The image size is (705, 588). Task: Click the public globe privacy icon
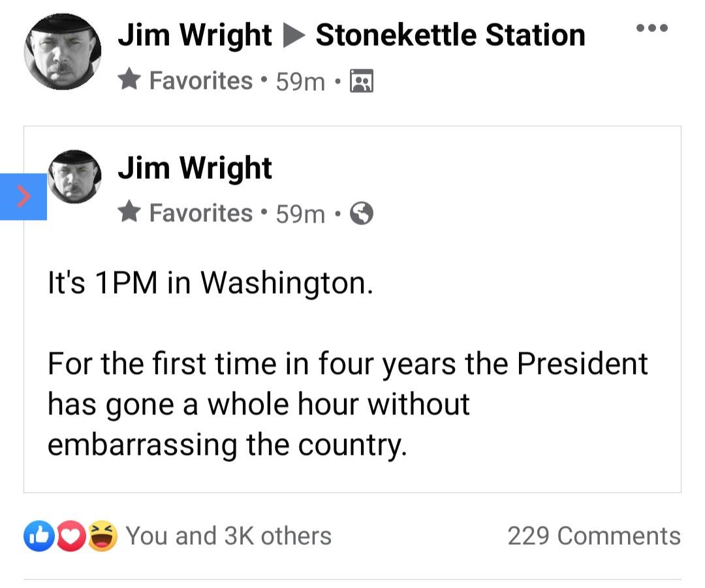(362, 213)
